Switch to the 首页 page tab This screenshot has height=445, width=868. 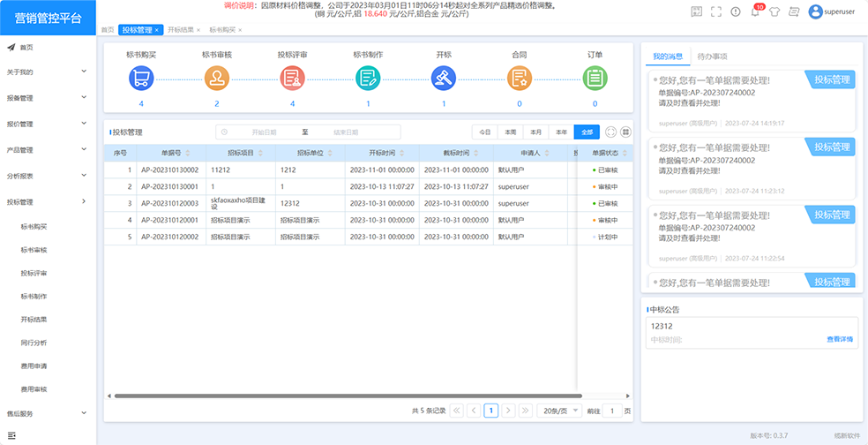tap(108, 30)
